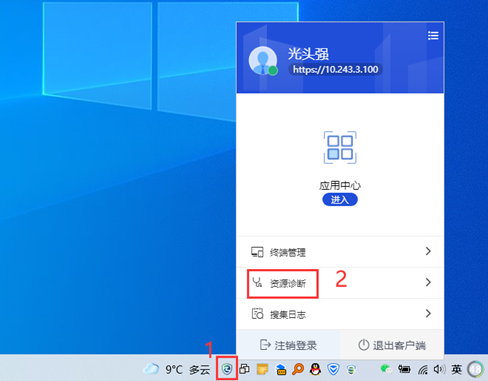The width and height of the screenshot is (488, 381).
Task: Click the 退出客户端 exit button
Action: pos(392,345)
